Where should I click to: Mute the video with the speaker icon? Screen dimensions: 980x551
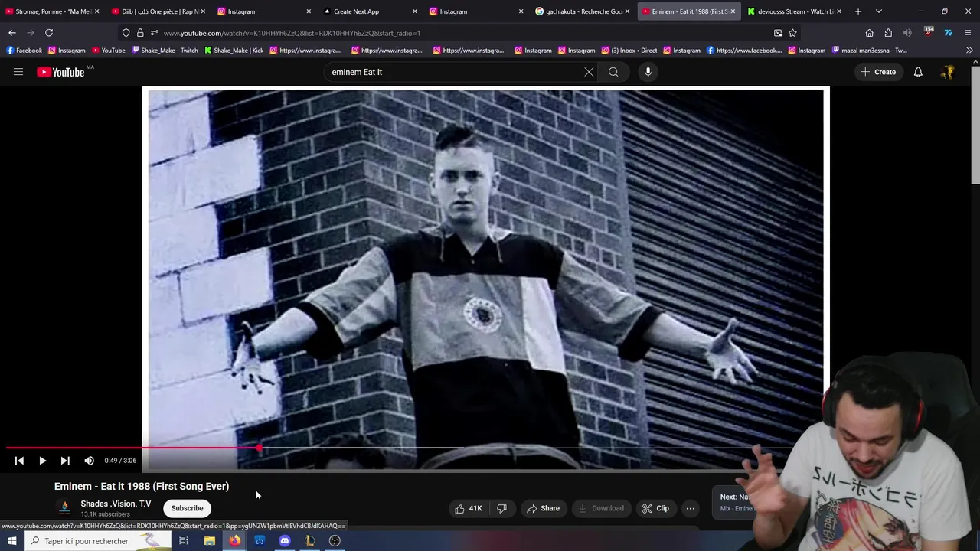(x=89, y=461)
